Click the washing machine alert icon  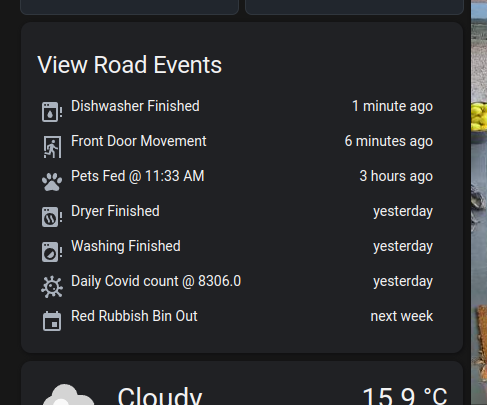click(52, 252)
